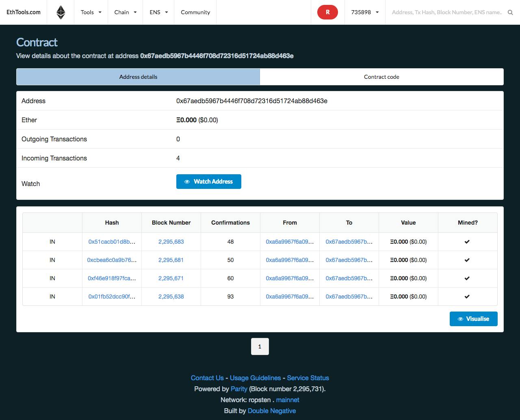Open transaction hash 0x51cacb01d8b…
Image resolution: width=520 pixels, height=420 pixels.
click(112, 242)
